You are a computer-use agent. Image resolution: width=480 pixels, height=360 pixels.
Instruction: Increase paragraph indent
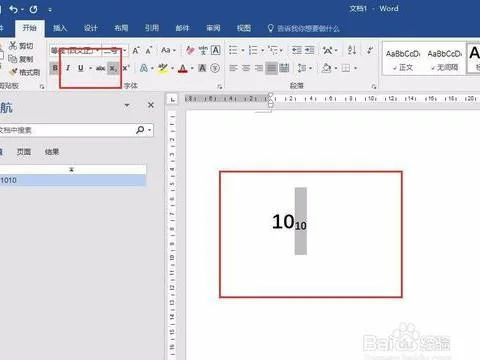coord(310,50)
